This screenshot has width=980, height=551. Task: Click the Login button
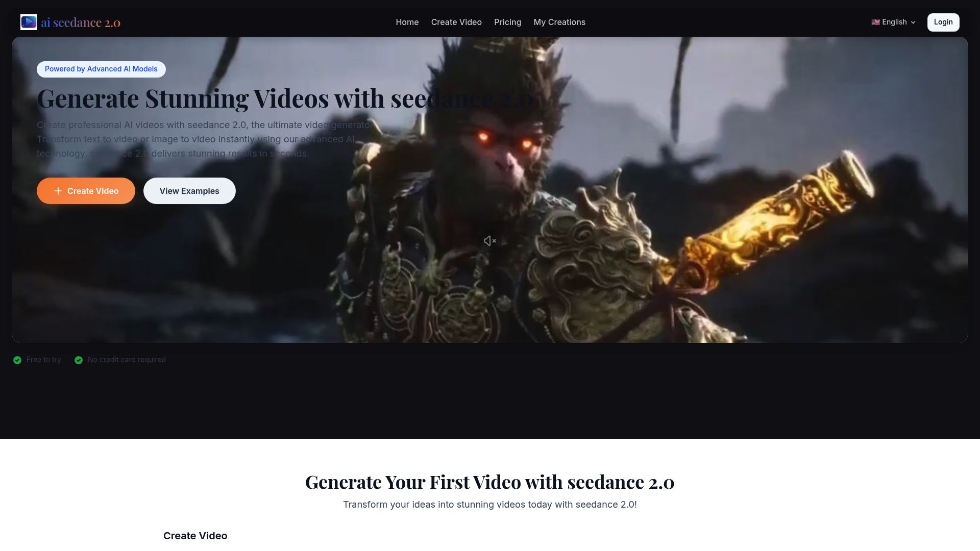click(x=943, y=22)
